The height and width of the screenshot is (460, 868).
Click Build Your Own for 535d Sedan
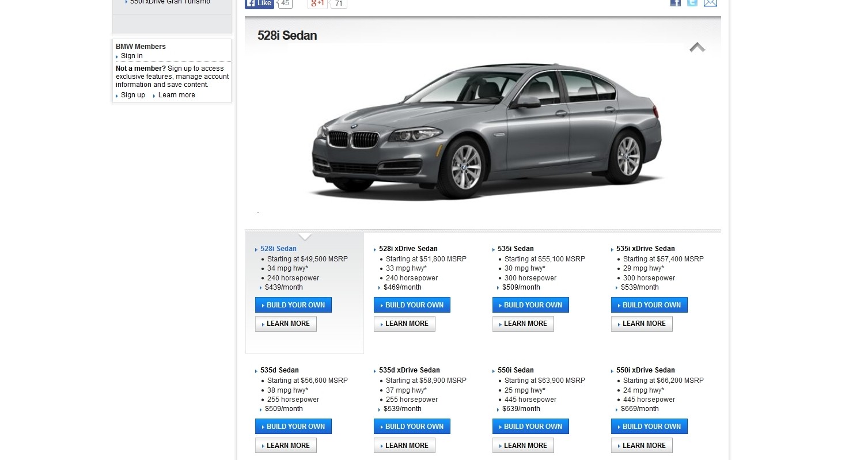click(x=293, y=427)
